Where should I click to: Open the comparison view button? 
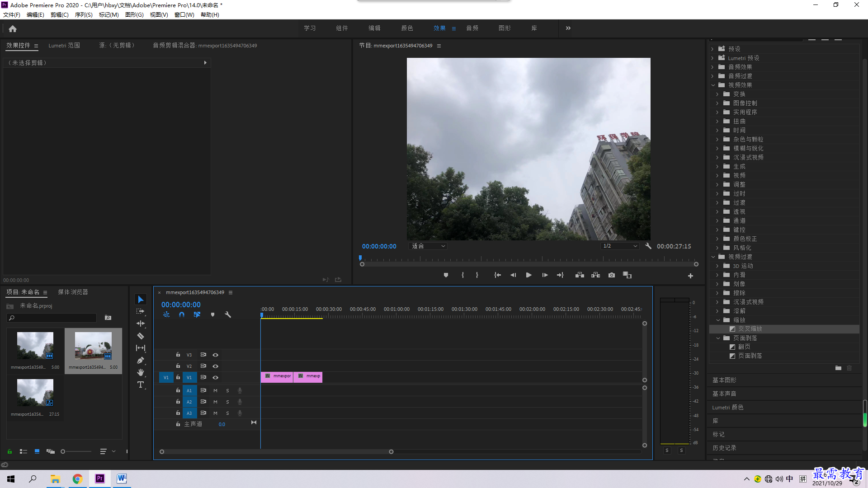click(x=627, y=275)
